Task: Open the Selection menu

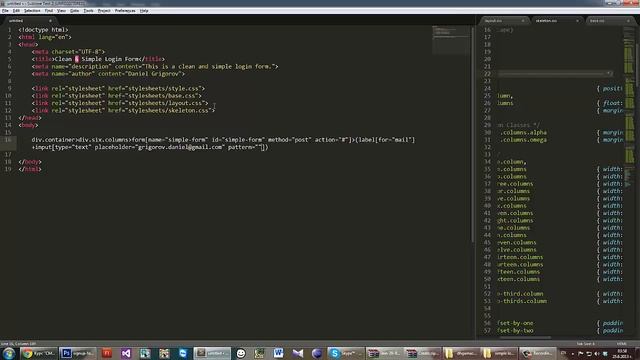Action: 32,11
